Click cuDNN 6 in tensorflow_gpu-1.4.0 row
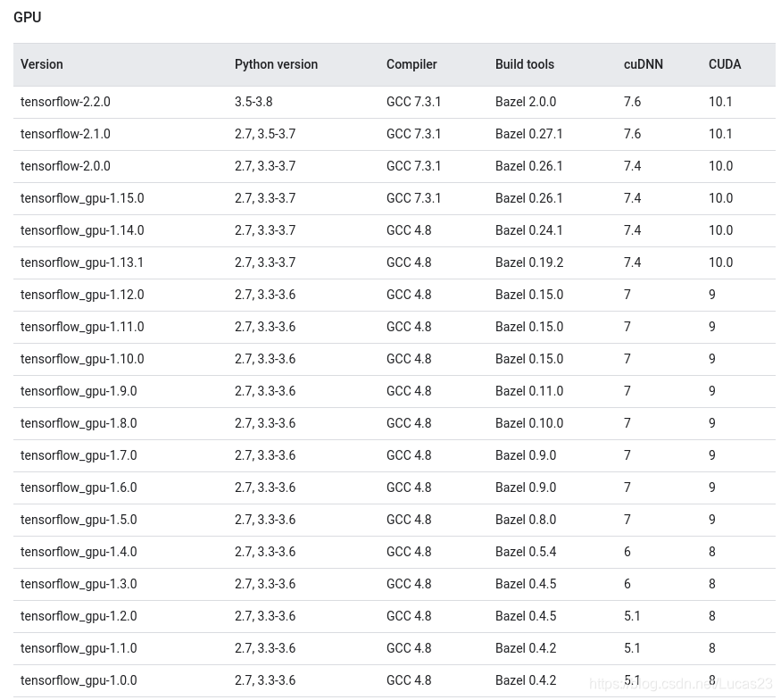Screen dimensions: 781x700 point(627,552)
